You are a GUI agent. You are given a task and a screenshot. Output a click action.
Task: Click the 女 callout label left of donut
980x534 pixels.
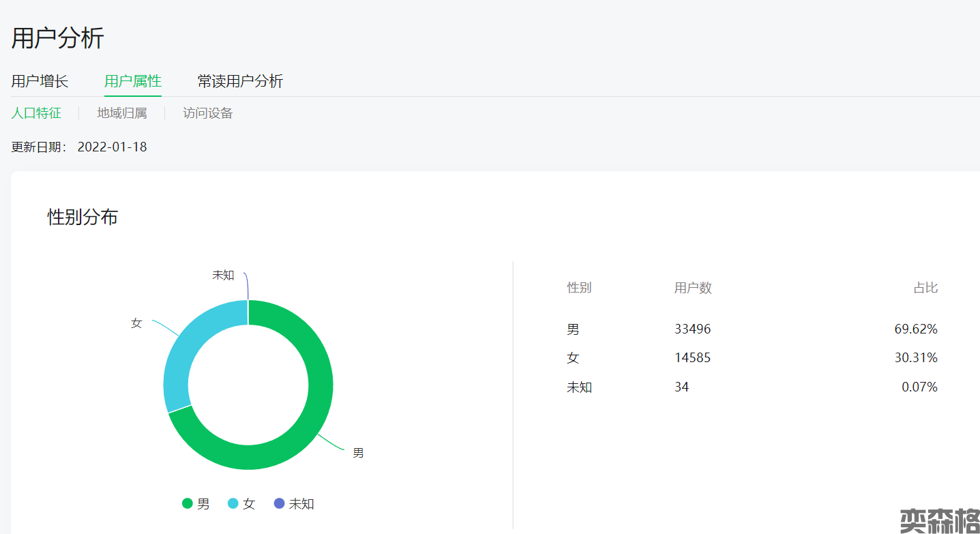tap(136, 323)
